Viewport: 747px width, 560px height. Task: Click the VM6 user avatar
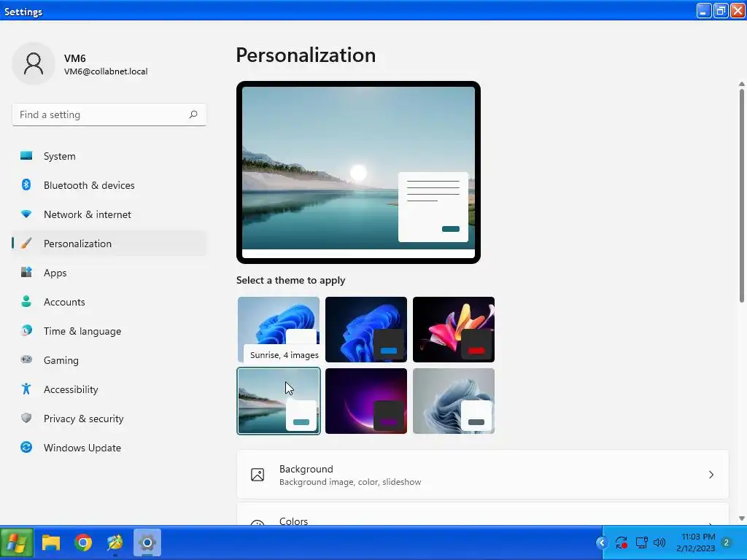[34, 63]
